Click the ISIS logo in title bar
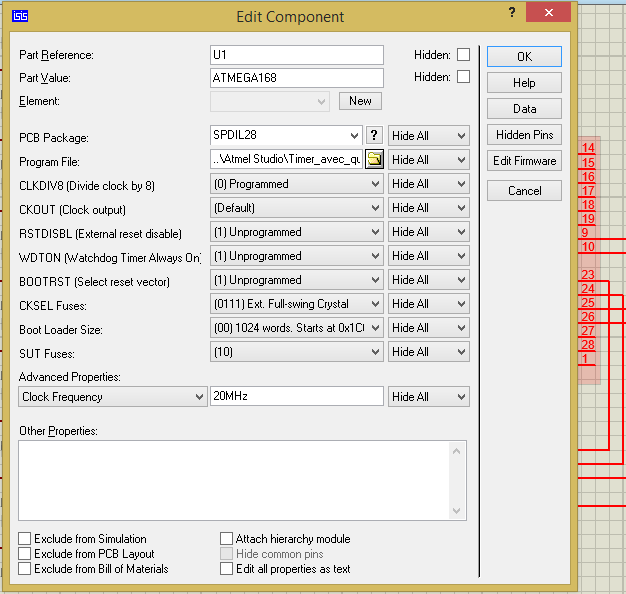 (20, 16)
